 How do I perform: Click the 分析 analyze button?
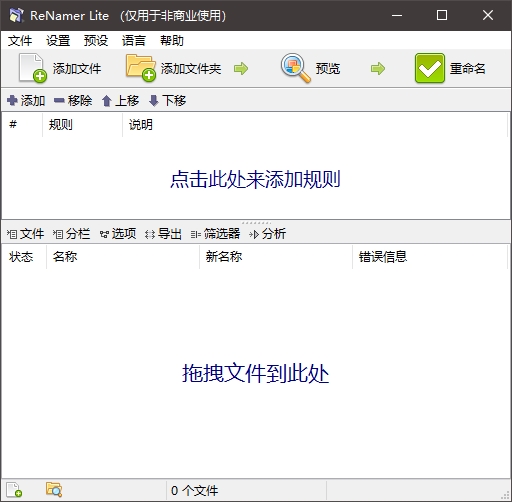267,234
